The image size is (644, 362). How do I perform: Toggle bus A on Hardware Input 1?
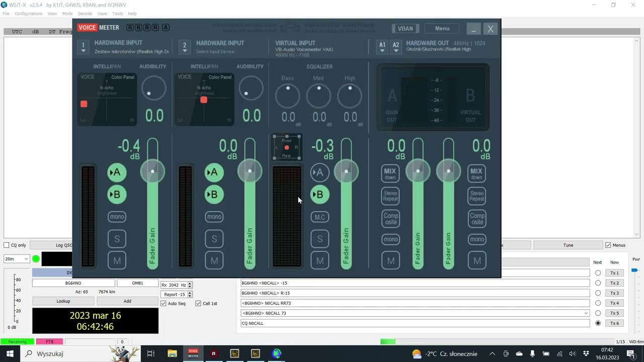pyautogui.click(x=117, y=172)
